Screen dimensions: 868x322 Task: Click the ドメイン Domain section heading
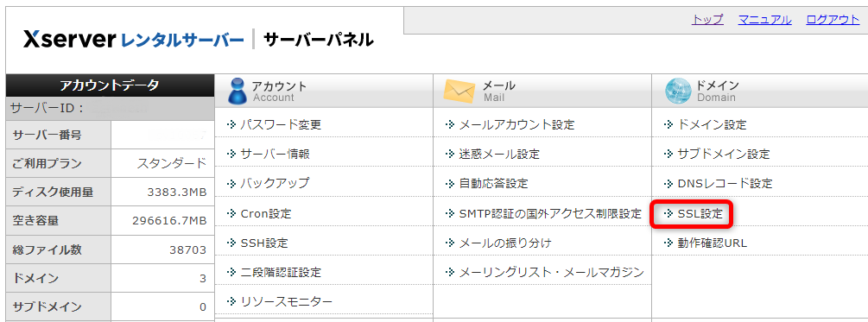point(718,92)
